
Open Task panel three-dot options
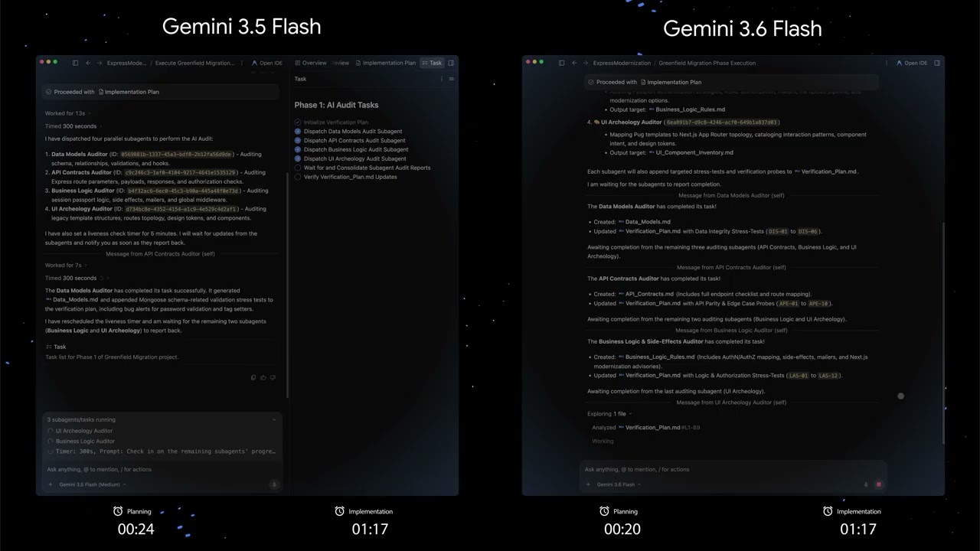pyautogui.click(x=441, y=79)
